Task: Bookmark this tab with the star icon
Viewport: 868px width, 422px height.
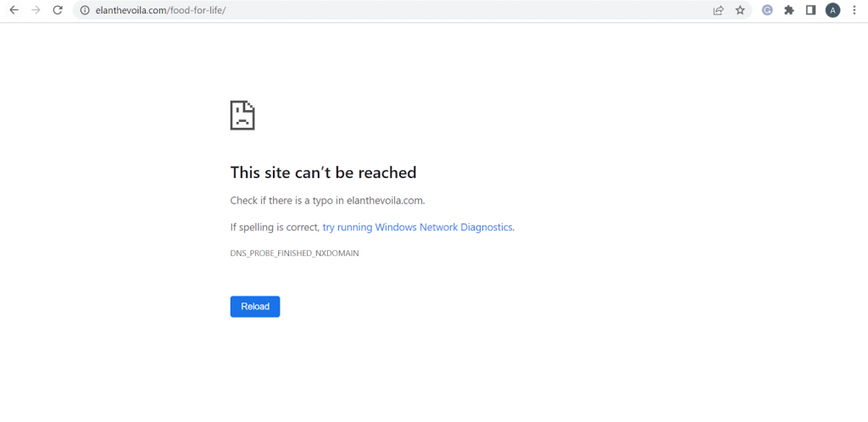Action: 740,10
